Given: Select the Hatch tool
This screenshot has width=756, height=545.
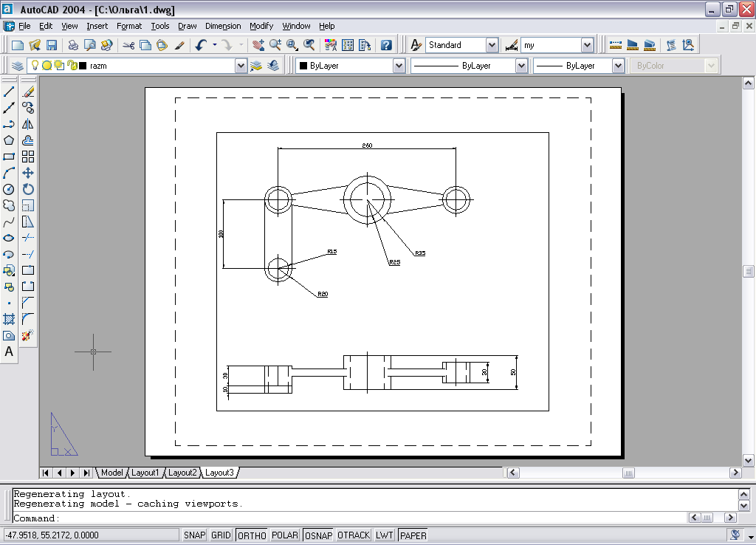Looking at the screenshot, I should pos(9,319).
